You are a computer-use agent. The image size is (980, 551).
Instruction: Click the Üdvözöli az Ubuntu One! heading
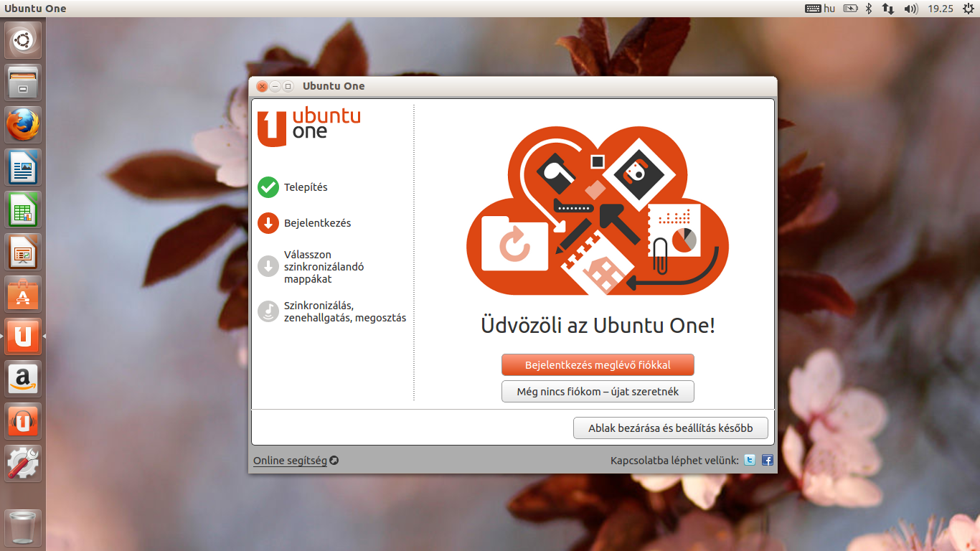click(x=598, y=326)
